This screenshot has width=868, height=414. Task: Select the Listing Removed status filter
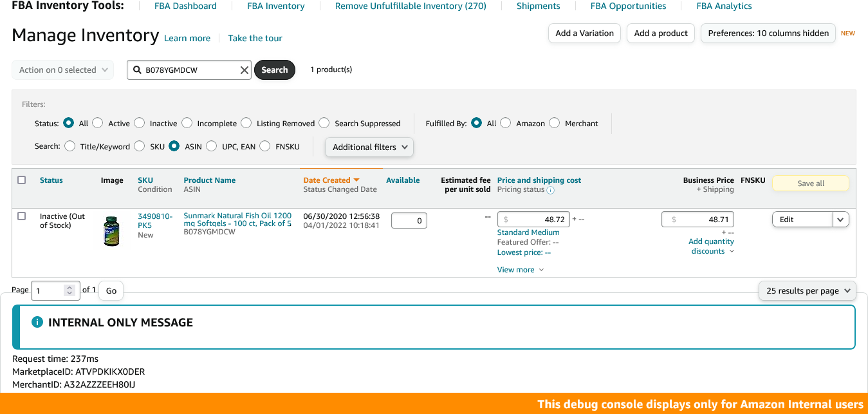tap(246, 123)
